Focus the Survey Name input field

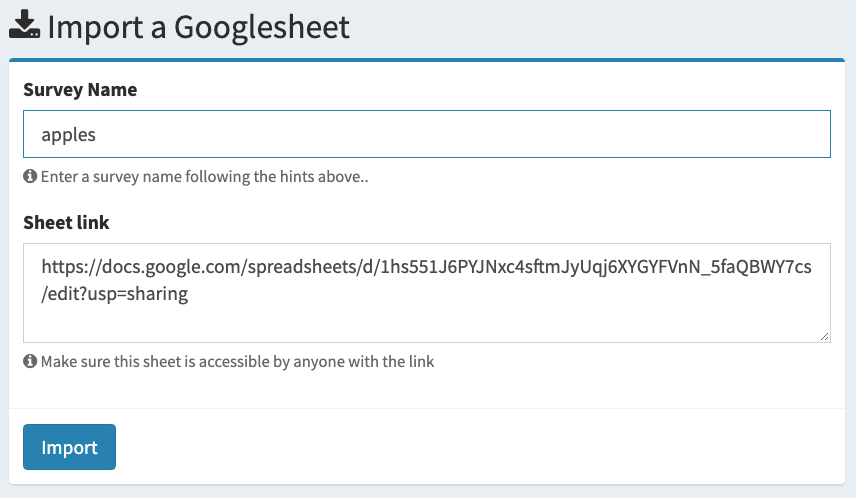coord(426,134)
